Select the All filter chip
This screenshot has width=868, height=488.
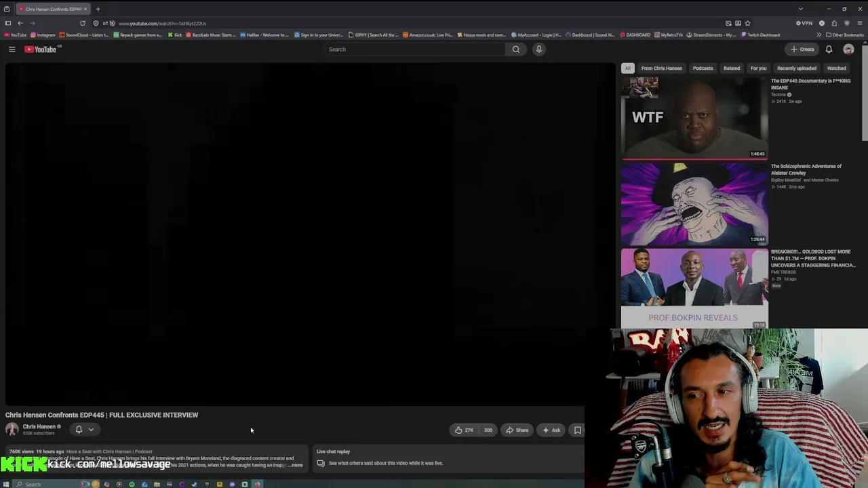628,68
